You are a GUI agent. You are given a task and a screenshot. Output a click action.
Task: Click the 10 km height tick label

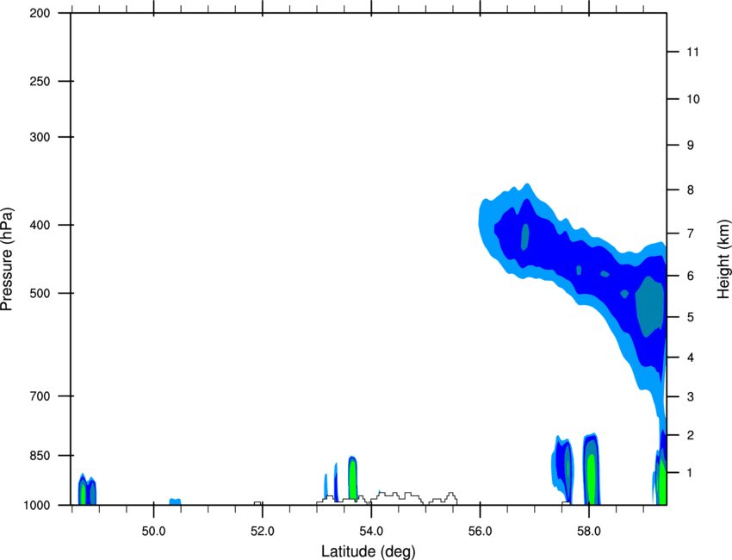coord(693,99)
